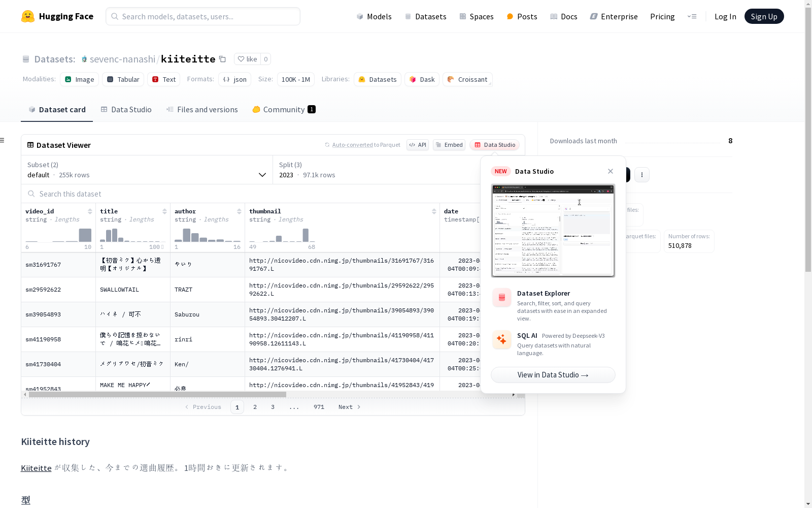
Task: Click the Dataset Explorer icon
Action: [502, 298]
